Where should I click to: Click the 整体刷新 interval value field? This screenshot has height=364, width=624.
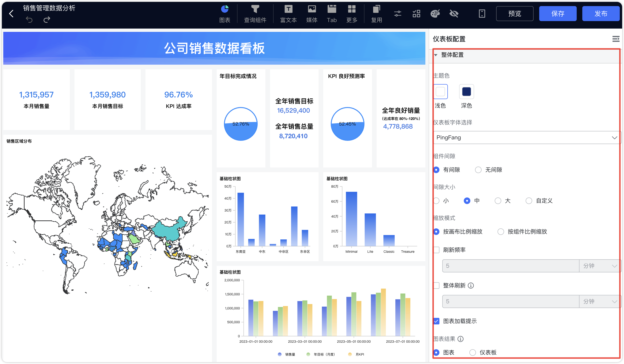coord(511,302)
